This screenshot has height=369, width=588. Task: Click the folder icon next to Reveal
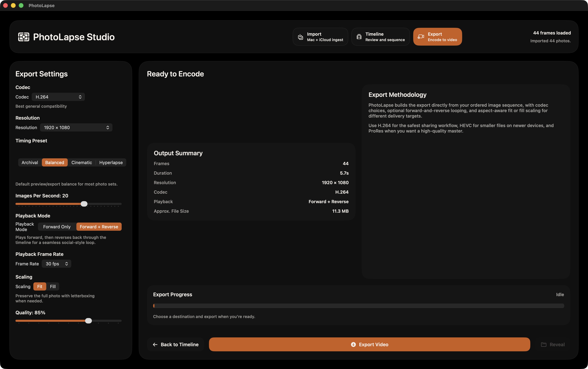544,344
